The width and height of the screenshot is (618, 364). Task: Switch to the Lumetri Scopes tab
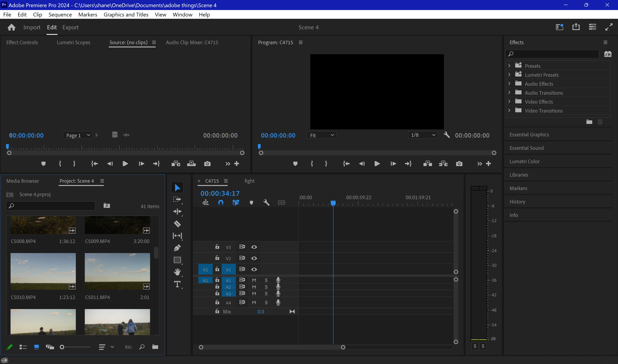(x=73, y=42)
